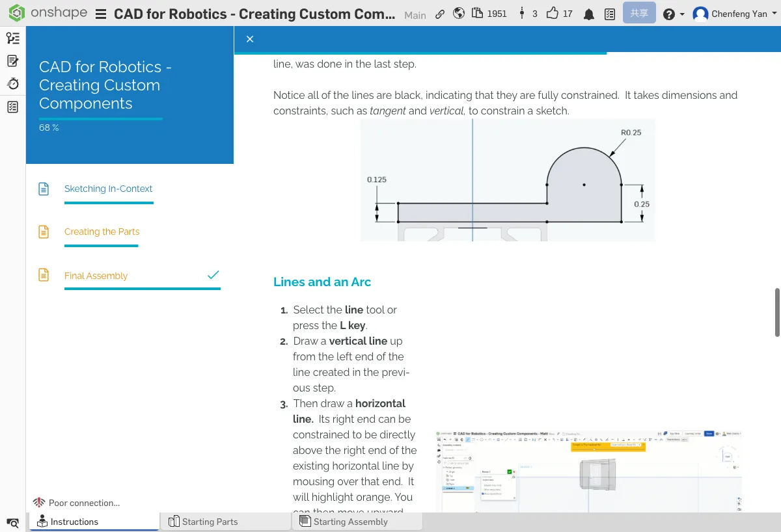Open the Creating the Parts lesson
This screenshot has height=532, width=781.
click(102, 232)
